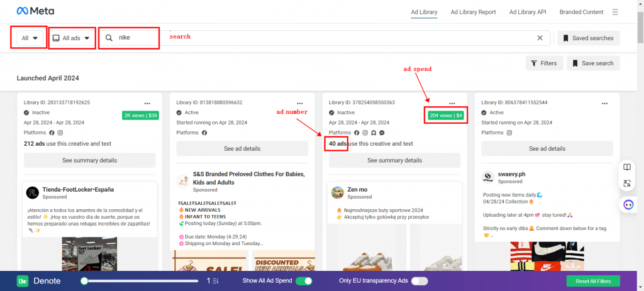Screen dimensions: 644x291
Task: Click the page vertical scrollbar
Action: click(640, 28)
